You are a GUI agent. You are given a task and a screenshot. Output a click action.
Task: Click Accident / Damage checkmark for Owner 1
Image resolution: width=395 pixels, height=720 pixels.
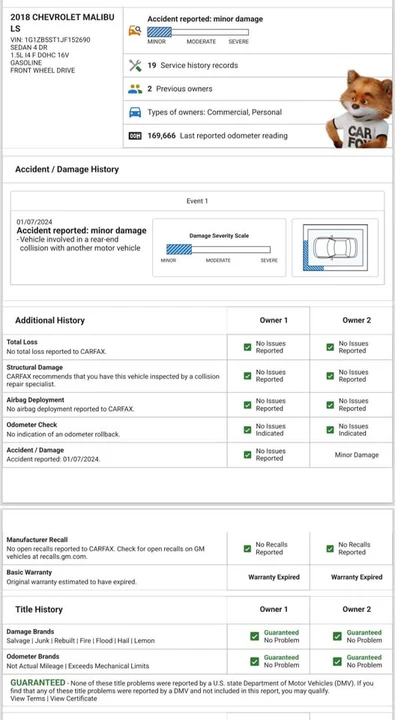click(x=248, y=455)
